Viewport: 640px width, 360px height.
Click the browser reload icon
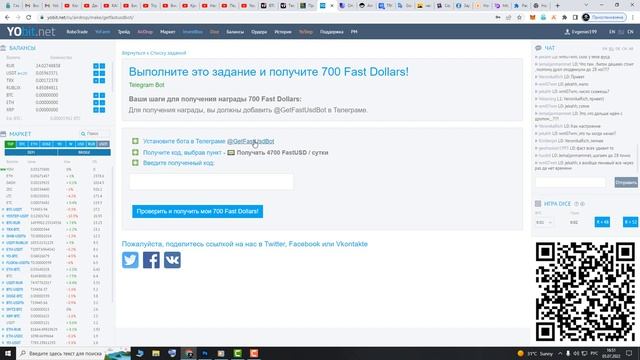click(29, 18)
